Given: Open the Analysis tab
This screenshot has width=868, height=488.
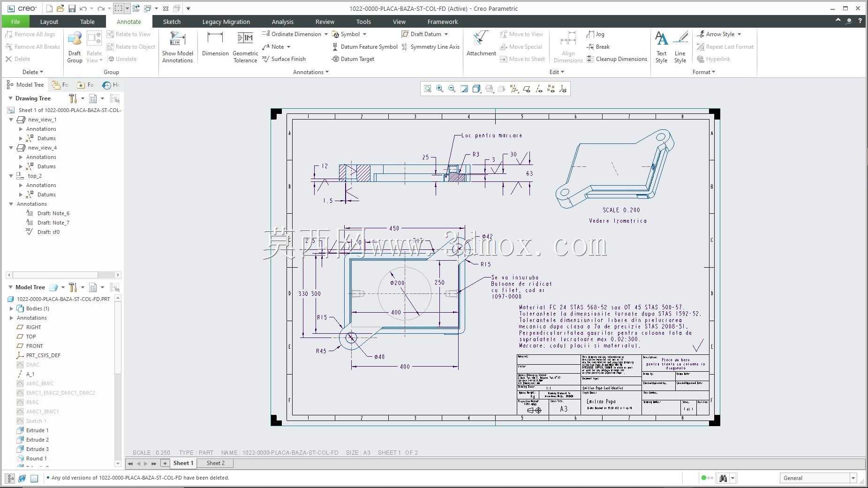Looking at the screenshot, I should pos(282,22).
